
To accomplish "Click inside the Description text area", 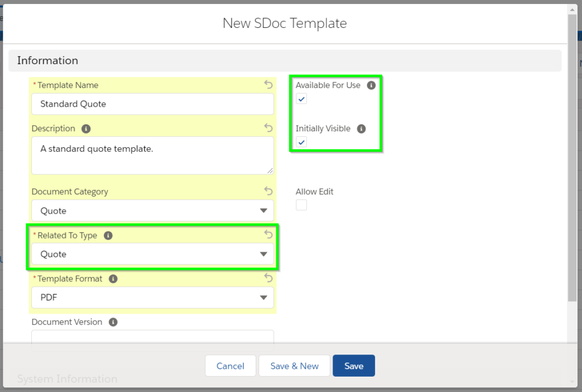I will click(152, 155).
